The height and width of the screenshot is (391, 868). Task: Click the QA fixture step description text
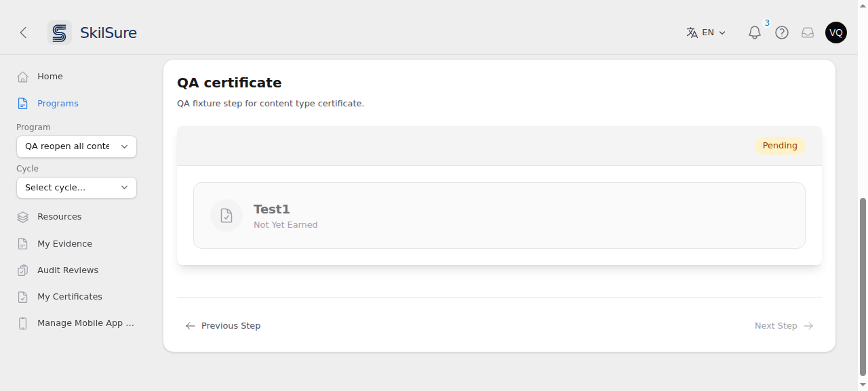(271, 104)
